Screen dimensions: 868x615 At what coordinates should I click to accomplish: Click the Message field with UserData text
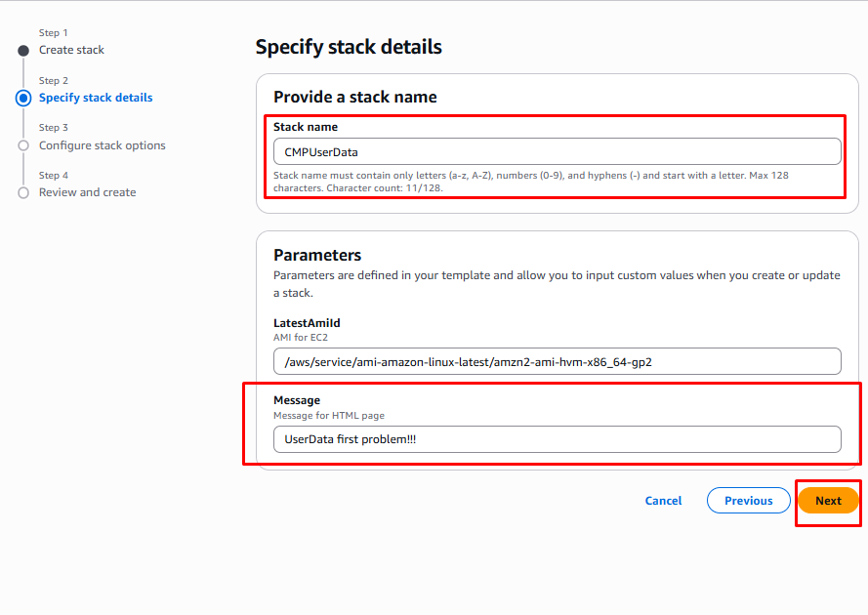click(557, 439)
